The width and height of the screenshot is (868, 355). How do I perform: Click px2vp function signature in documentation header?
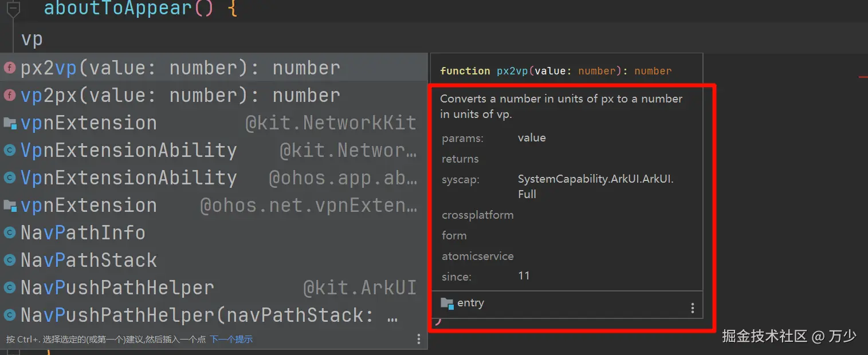pyautogui.click(x=556, y=71)
